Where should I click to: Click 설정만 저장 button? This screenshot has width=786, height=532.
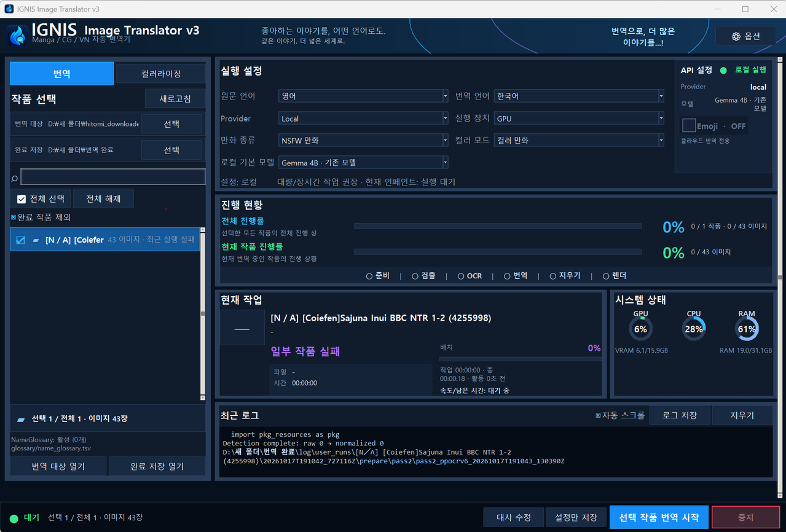[576, 518]
